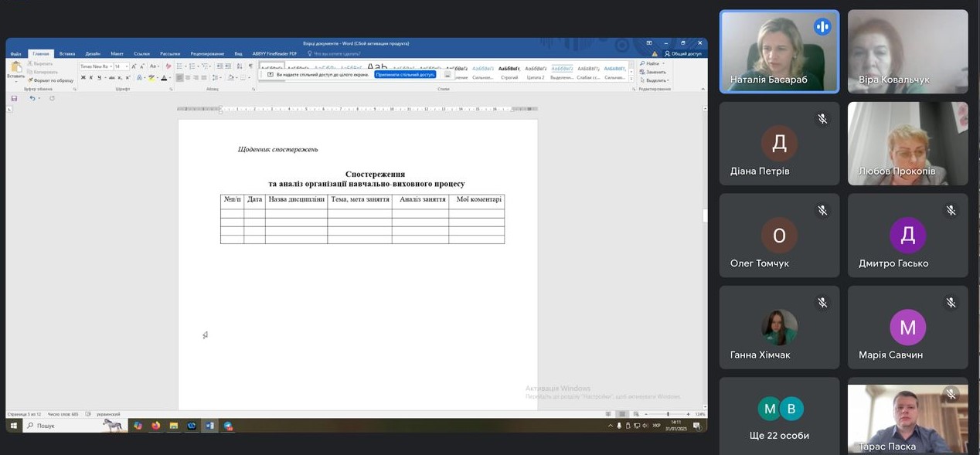This screenshot has height=455, width=980.
Task: Toggle underline formatting
Action: pyautogui.click(x=99, y=77)
